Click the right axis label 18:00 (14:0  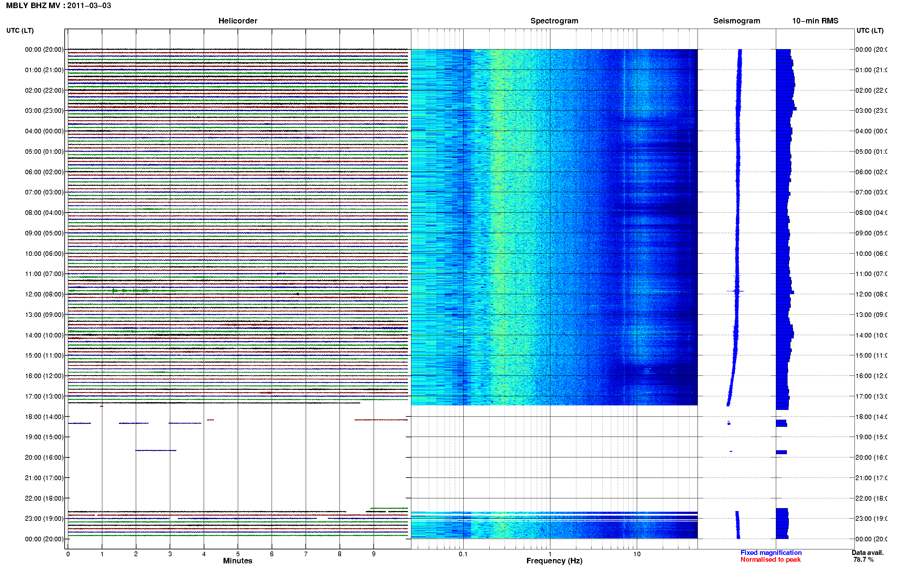tap(871, 417)
